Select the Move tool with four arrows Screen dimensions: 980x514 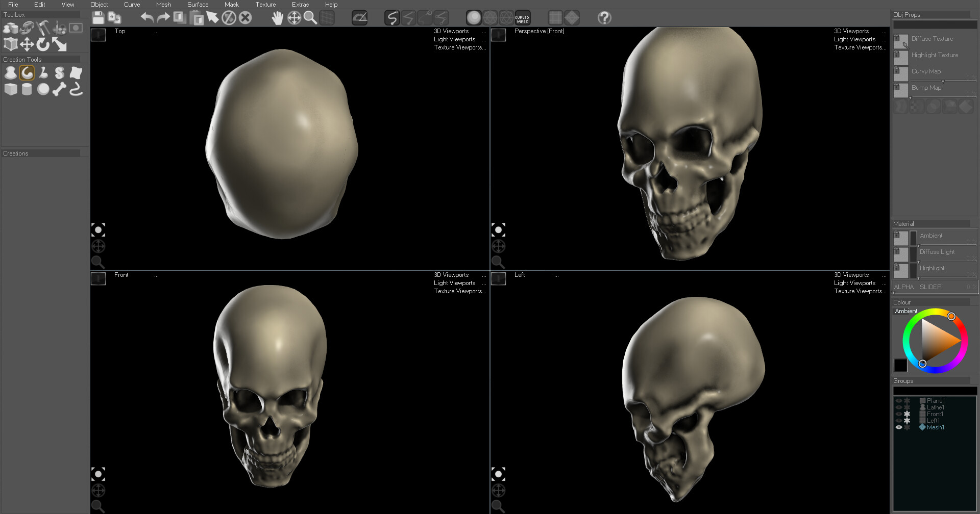27,44
